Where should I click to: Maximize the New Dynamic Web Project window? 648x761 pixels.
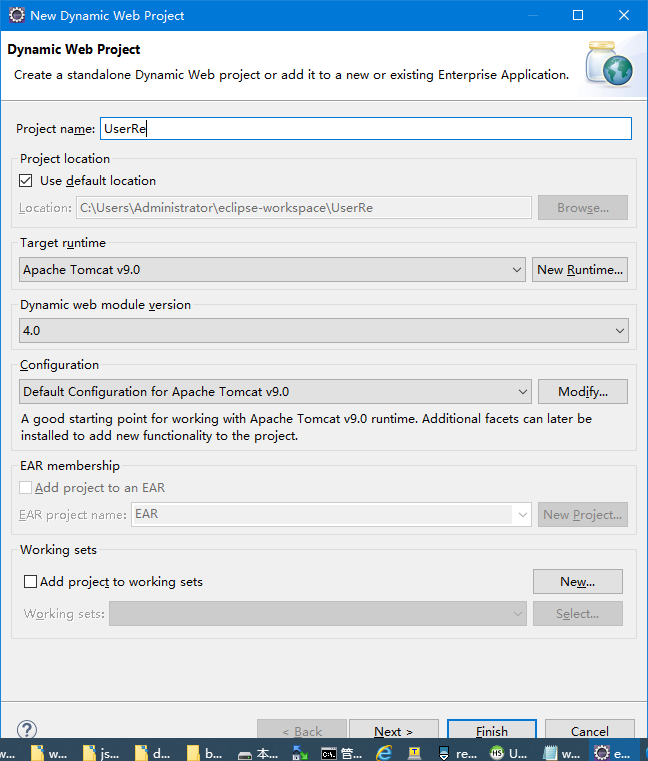point(578,15)
